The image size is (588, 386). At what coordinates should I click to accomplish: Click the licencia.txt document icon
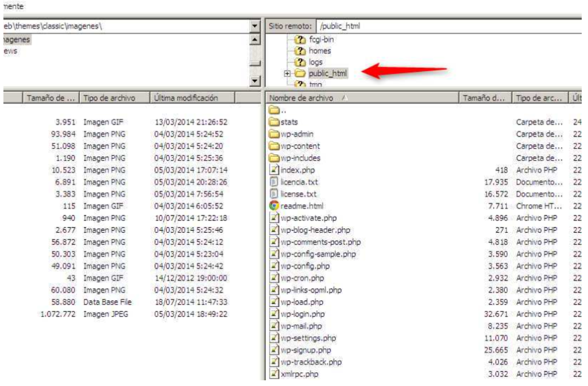[274, 182]
